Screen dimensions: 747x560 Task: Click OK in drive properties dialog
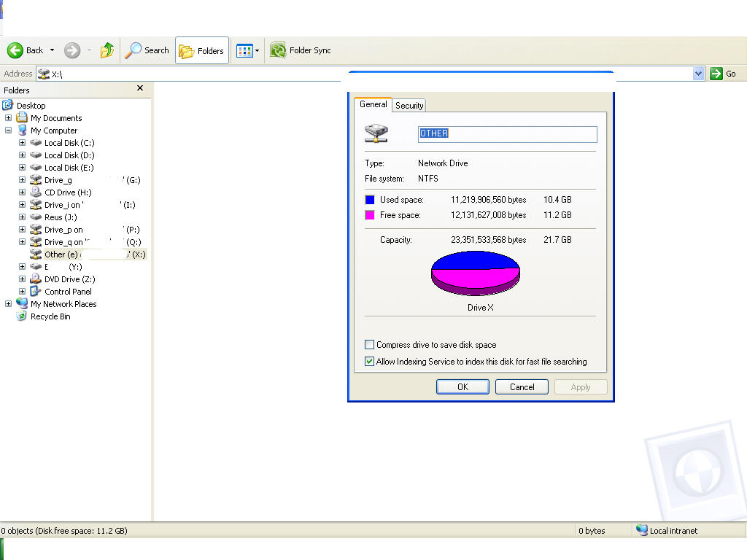click(462, 386)
